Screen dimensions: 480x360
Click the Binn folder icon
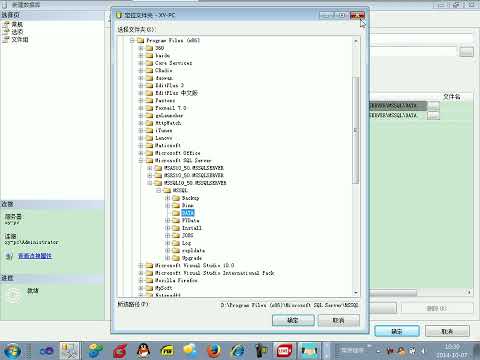coord(176,205)
